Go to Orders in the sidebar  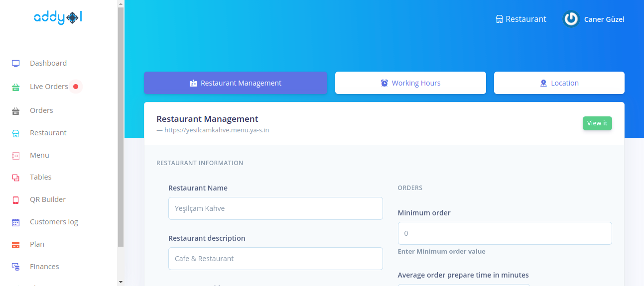41,110
